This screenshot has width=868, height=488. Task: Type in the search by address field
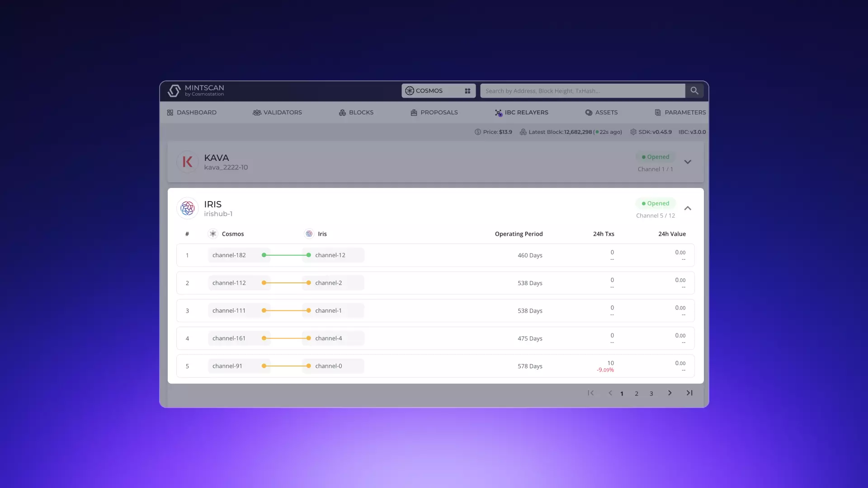582,90
